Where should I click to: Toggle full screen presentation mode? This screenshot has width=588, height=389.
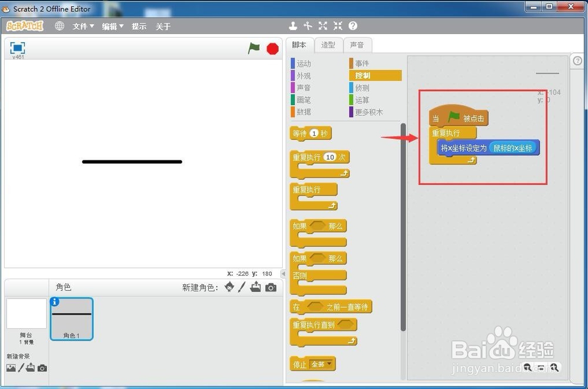(18, 48)
